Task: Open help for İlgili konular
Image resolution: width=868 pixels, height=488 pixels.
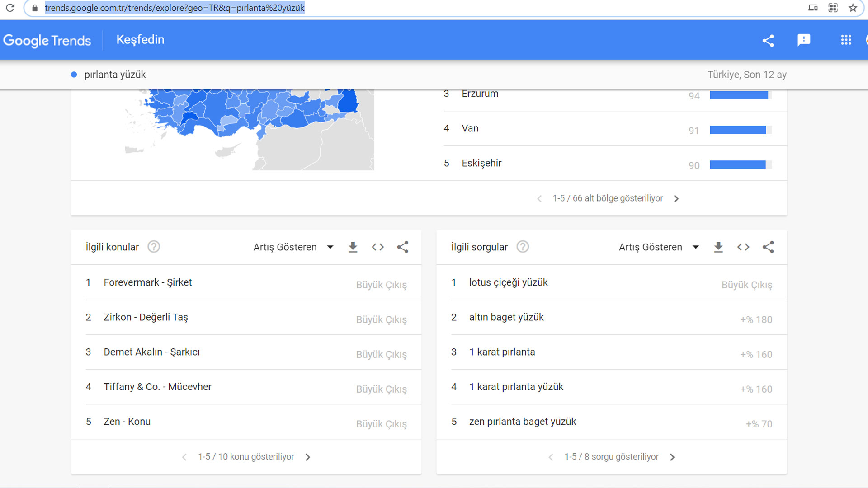Action: (x=154, y=247)
